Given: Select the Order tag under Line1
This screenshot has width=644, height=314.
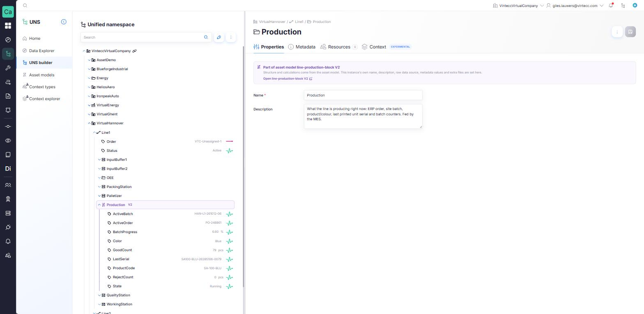Looking at the screenshot, I should click(x=111, y=142).
